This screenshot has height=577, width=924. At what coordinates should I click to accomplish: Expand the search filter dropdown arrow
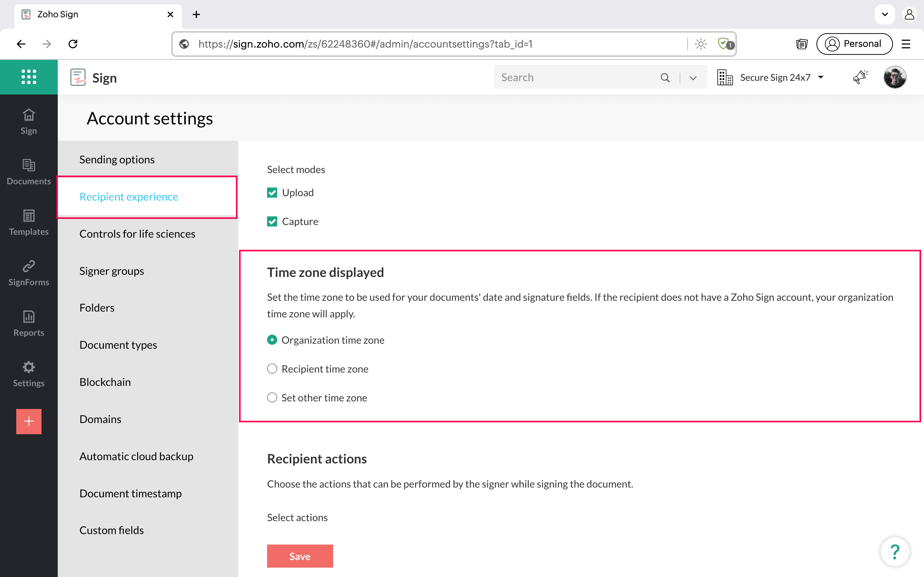tap(693, 78)
